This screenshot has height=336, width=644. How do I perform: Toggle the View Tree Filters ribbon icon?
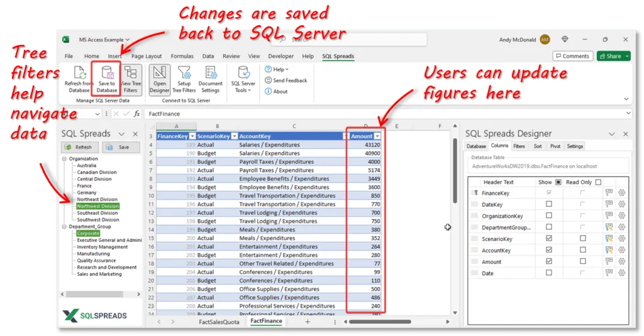131,73
